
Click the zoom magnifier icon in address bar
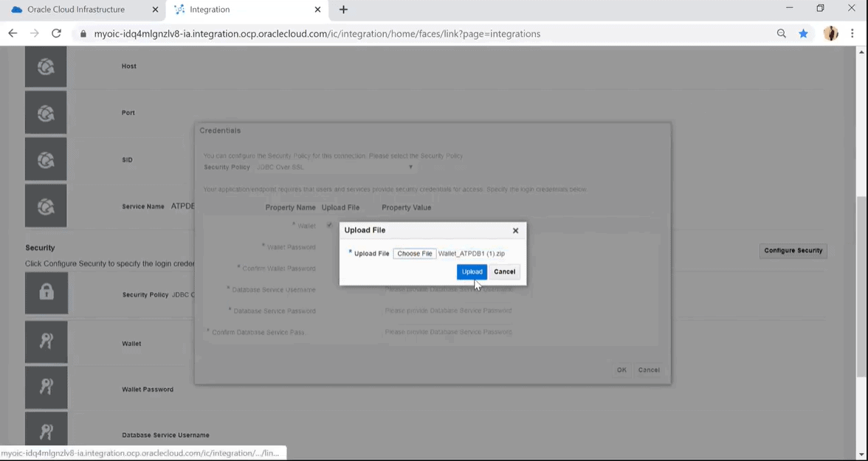tap(781, 34)
